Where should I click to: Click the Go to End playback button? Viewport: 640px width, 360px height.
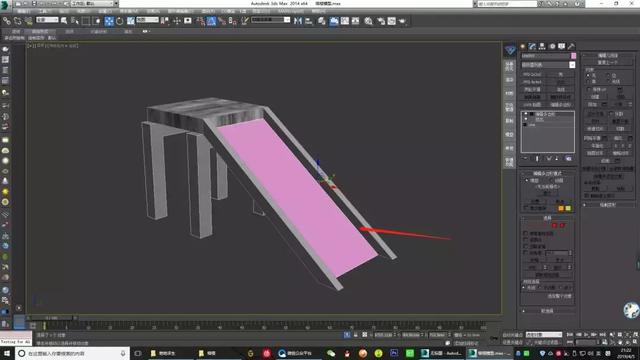(x=602, y=335)
